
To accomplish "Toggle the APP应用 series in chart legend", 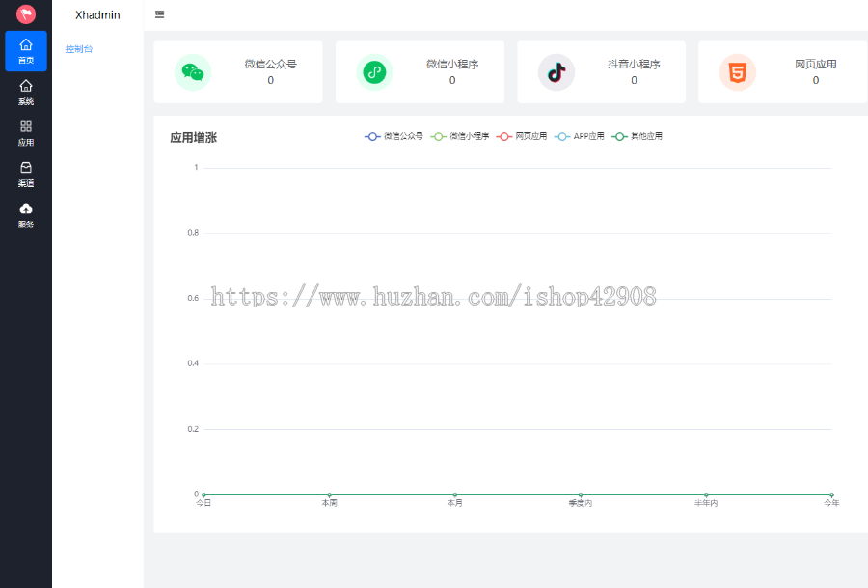I will click(x=579, y=136).
